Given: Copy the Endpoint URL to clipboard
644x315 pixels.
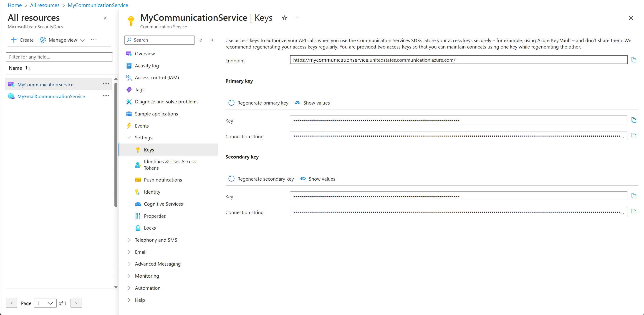Looking at the screenshot, I should coord(634,60).
